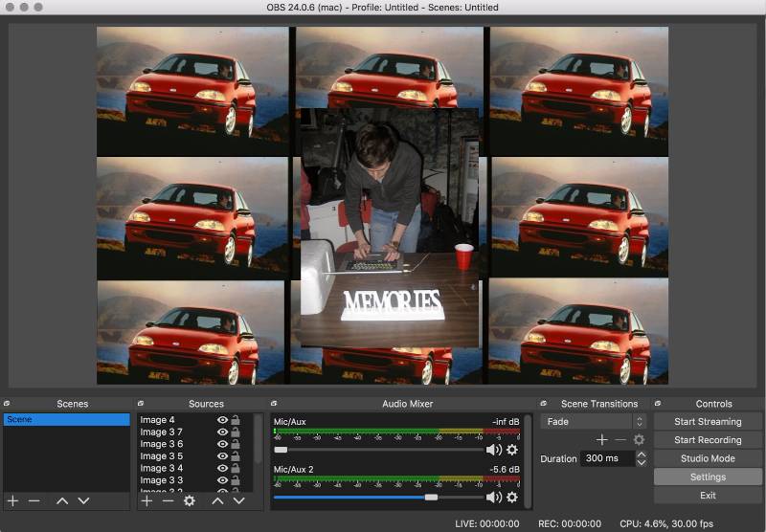Open the Fade transition dropdown
The height and width of the screenshot is (532, 766).
(594, 421)
